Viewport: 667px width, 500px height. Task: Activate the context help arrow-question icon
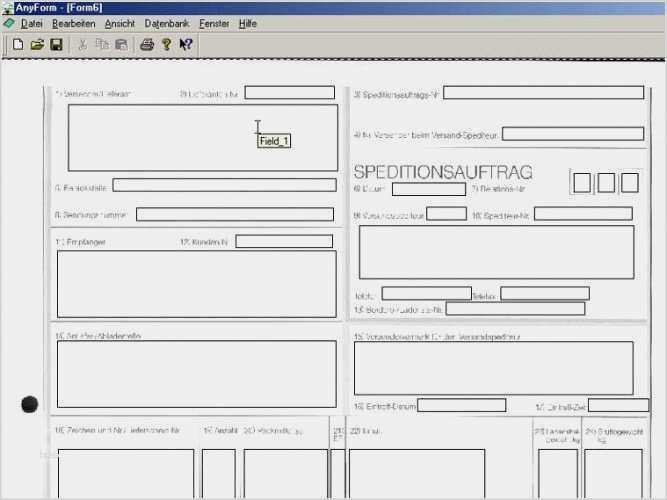186,44
